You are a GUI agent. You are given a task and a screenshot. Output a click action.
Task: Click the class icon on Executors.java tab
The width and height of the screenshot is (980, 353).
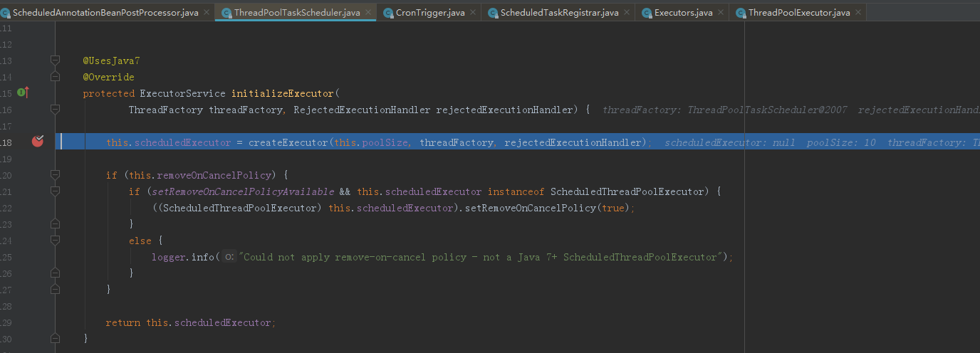click(647, 13)
